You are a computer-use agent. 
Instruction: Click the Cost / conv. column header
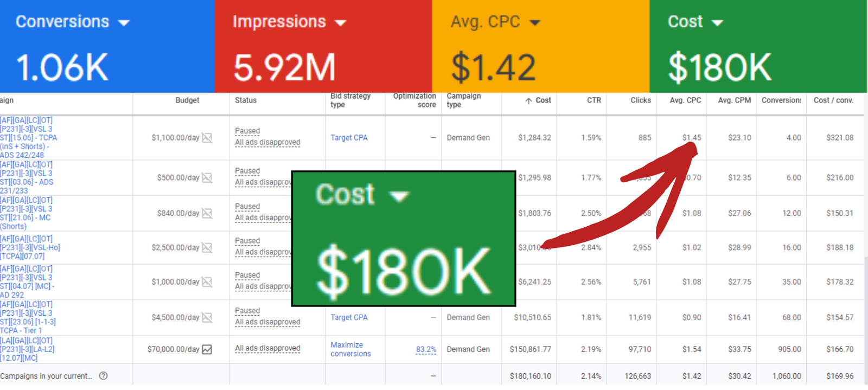tap(833, 100)
